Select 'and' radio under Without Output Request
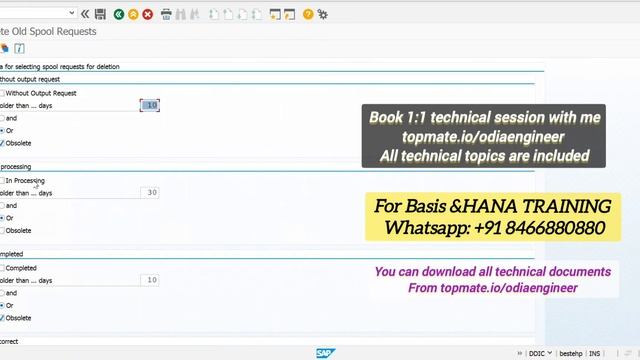The width and height of the screenshot is (640, 360). [x=2, y=118]
